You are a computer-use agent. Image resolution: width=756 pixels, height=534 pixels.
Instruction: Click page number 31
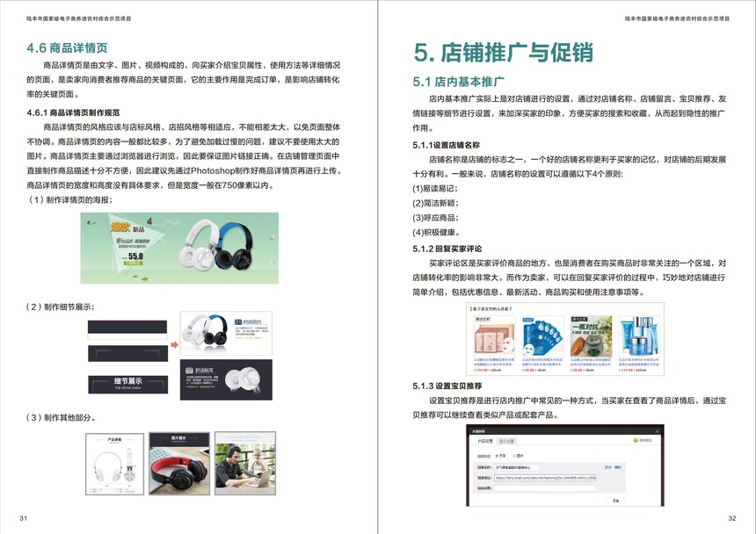[24, 518]
